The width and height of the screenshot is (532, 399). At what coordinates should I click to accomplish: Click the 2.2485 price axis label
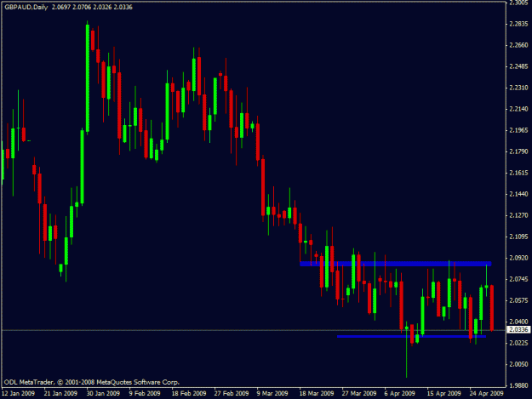(518, 66)
